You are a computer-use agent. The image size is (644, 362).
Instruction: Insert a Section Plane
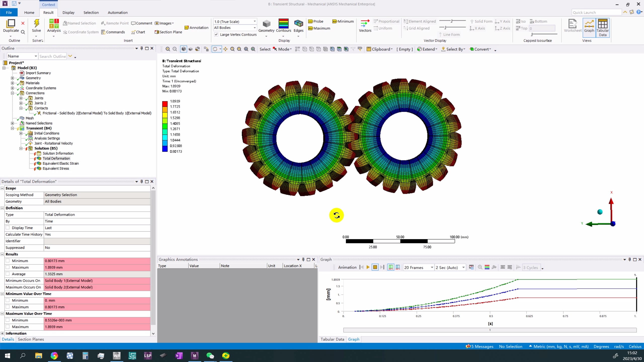pyautogui.click(x=168, y=32)
